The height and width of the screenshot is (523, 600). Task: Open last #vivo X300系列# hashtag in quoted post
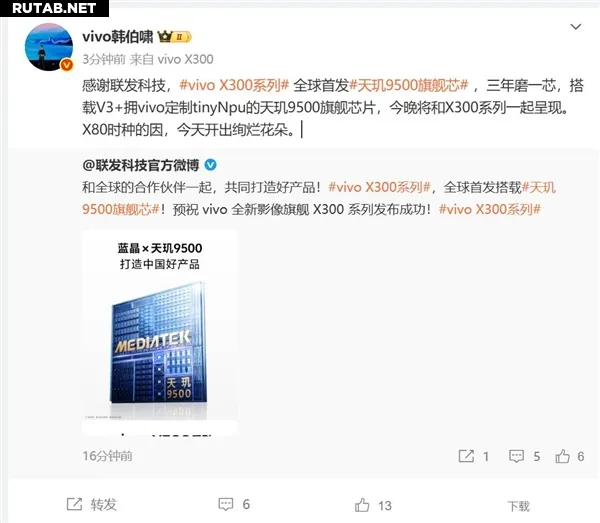click(x=489, y=209)
